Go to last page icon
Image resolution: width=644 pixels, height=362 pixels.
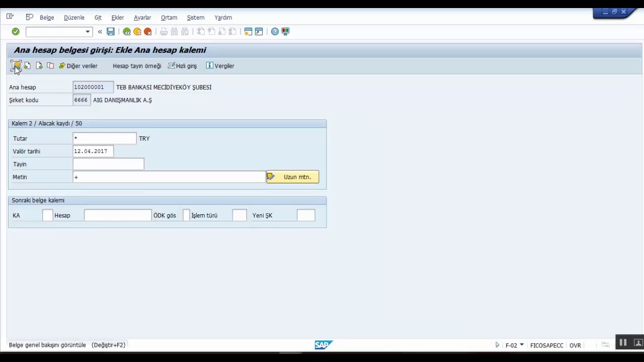pos(232,32)
